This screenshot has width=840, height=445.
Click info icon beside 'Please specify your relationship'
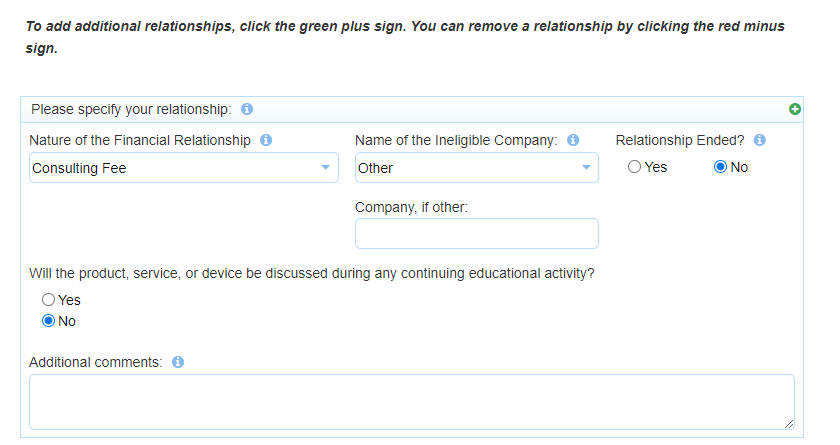tap(247, 109)
